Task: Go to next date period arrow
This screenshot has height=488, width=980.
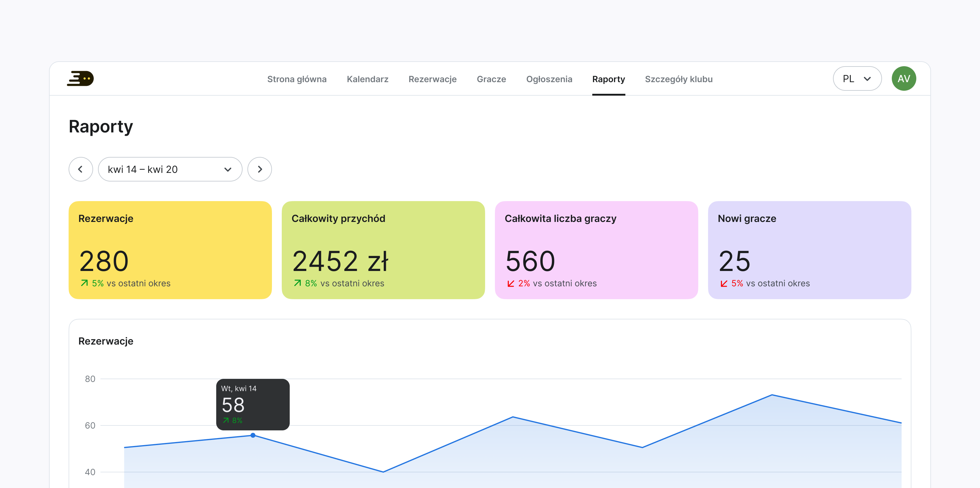Action: 259,170
